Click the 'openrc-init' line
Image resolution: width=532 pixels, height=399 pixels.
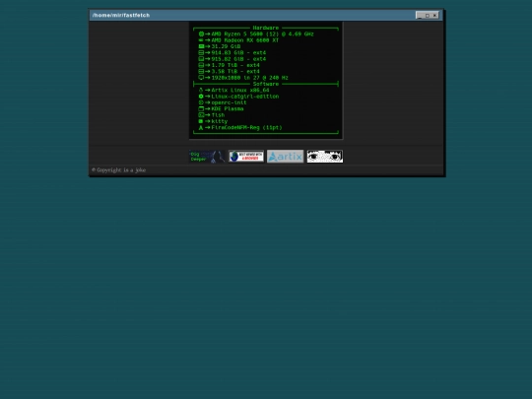[229, 102]
